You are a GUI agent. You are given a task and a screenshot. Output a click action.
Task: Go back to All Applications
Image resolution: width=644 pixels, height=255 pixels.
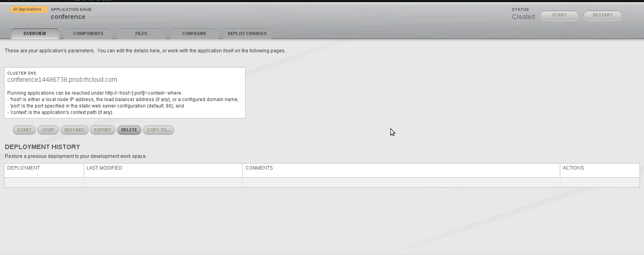(27, 9)
